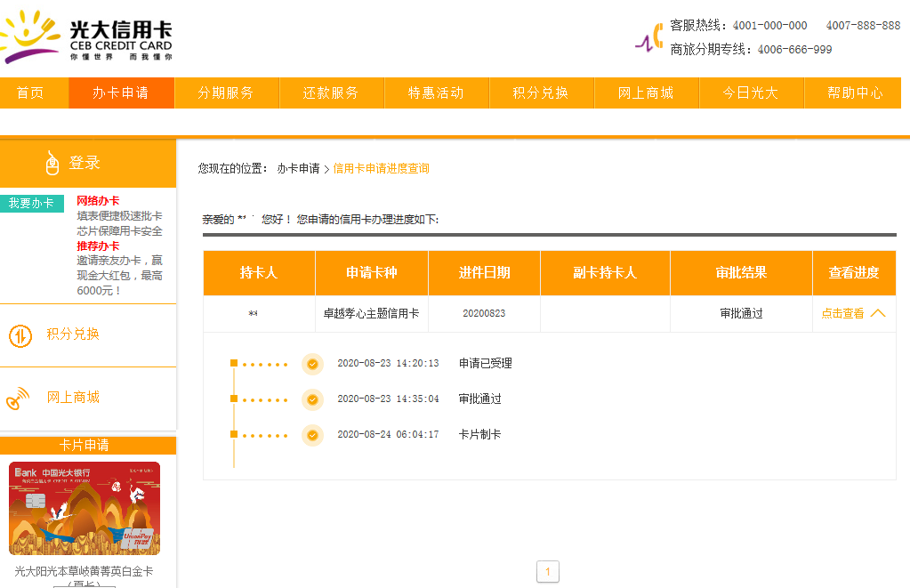Open the sidebar 网上商城 link
The image size is (910, 588).
(73, 397)
